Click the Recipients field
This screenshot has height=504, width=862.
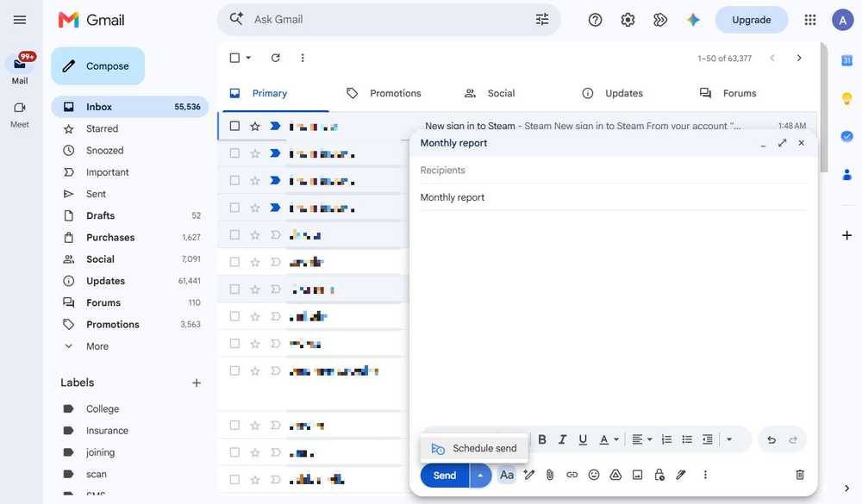[614, 171]
